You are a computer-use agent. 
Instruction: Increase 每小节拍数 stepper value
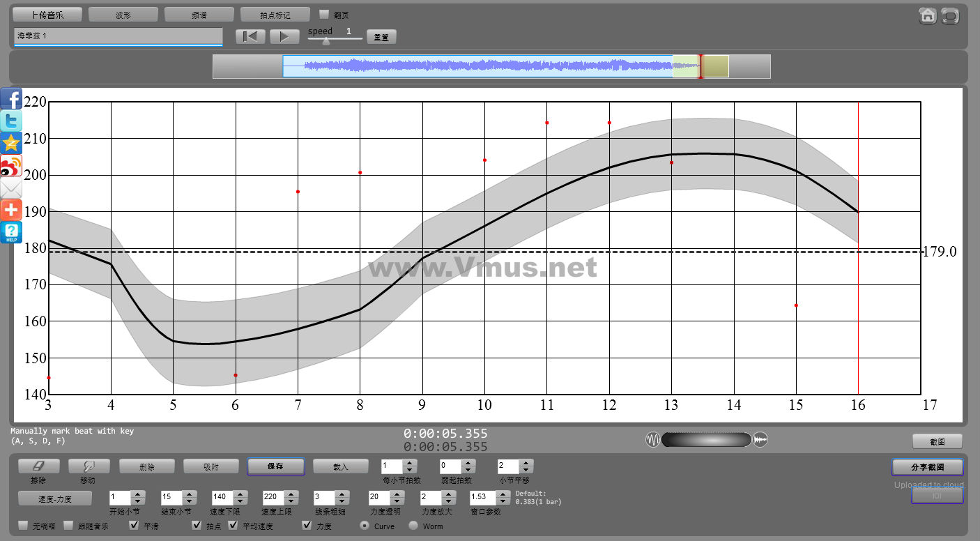(x=410, y=462)
